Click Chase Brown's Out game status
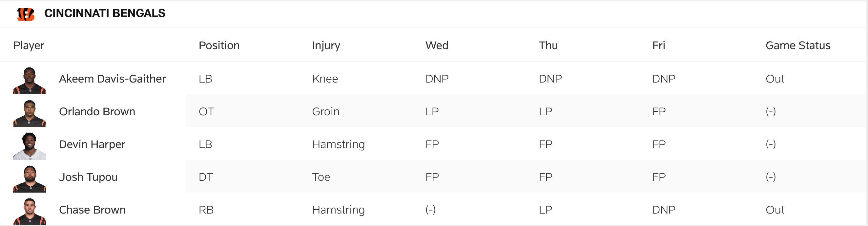The width and height of the screenshot is (868, 226). pyautogui.click(x=775, y=210)
